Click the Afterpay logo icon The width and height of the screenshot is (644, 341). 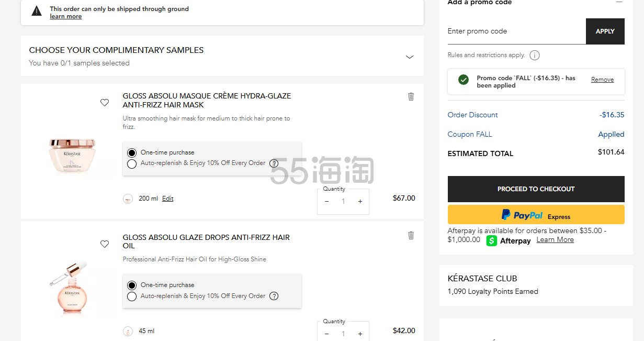click(x=491, y=241)
